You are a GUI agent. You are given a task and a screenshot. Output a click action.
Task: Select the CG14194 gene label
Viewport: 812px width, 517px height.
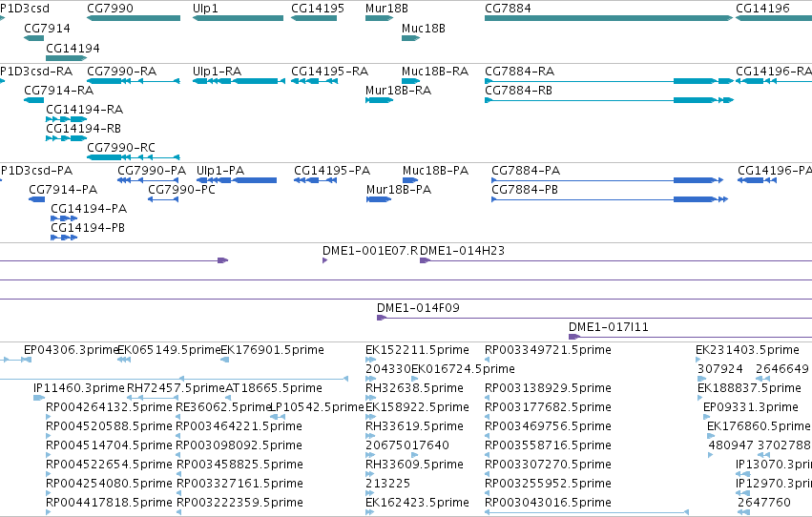[x=73, y=48]
